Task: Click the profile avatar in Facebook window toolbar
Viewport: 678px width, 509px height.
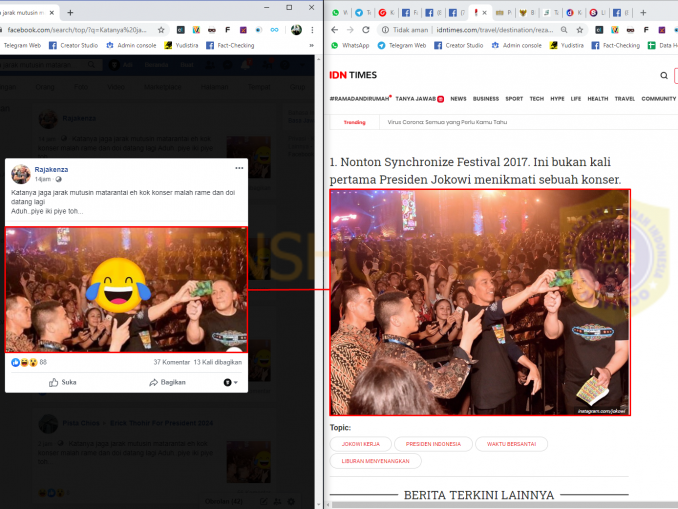Action: pos(296,30)
